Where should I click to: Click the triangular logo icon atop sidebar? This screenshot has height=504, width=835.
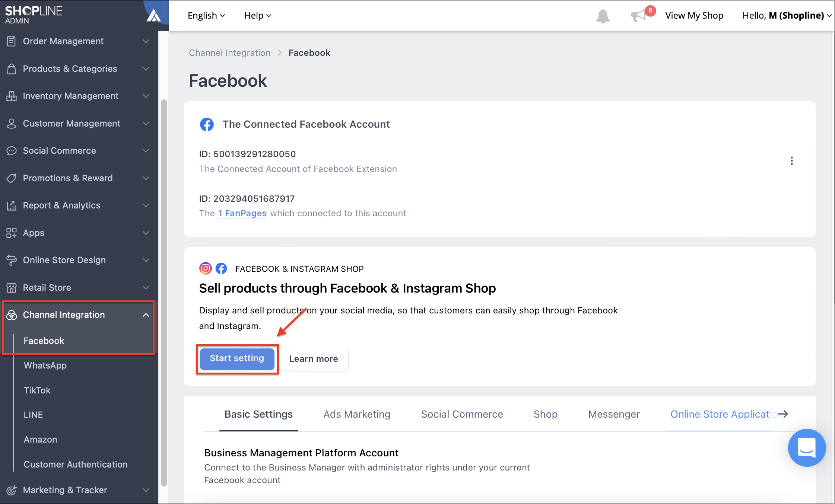(x=153, y=16)
